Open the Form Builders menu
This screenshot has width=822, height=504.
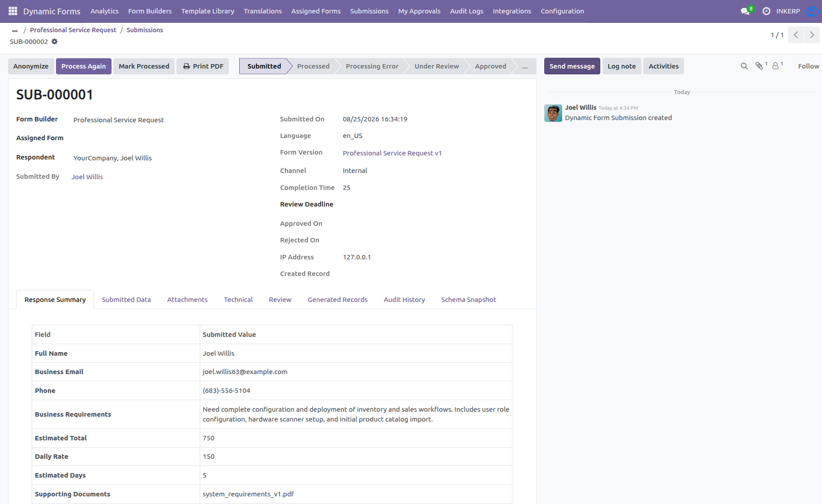coord(150,11)
